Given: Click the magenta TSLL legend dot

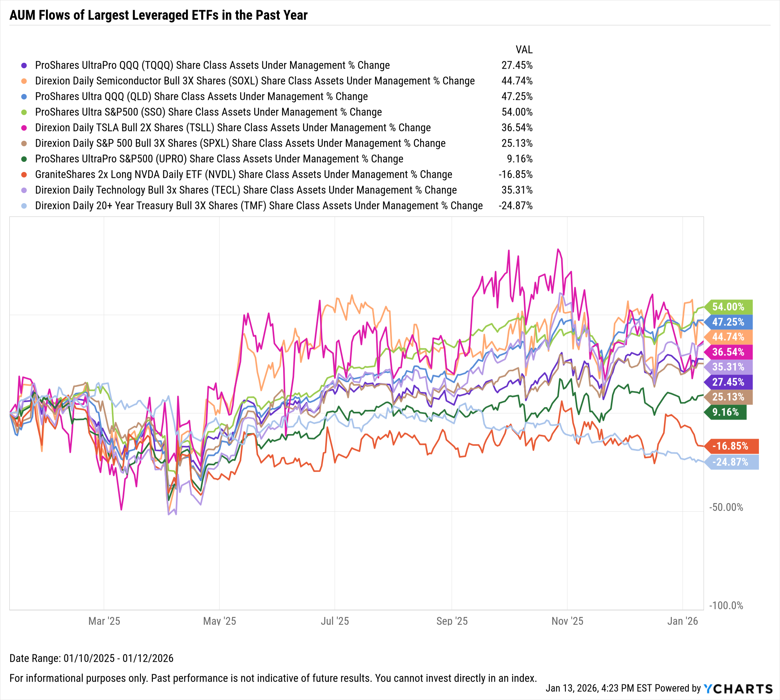Looking at the screenshot, I should 24,128.
